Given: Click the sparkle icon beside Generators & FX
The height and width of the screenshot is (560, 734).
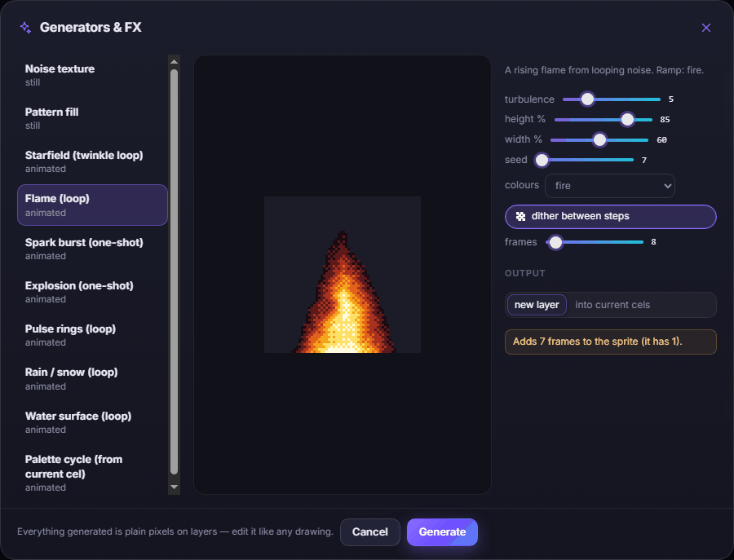Looking at the screenshot, I should tap(25, 28).
